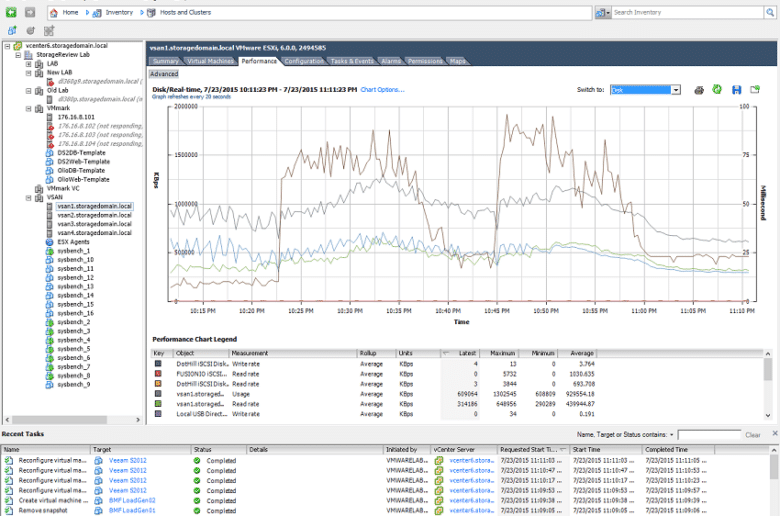The height and width of the screenshot is (516, 780).
Task: Click the Search Inventory field
Action: [687, 12]
